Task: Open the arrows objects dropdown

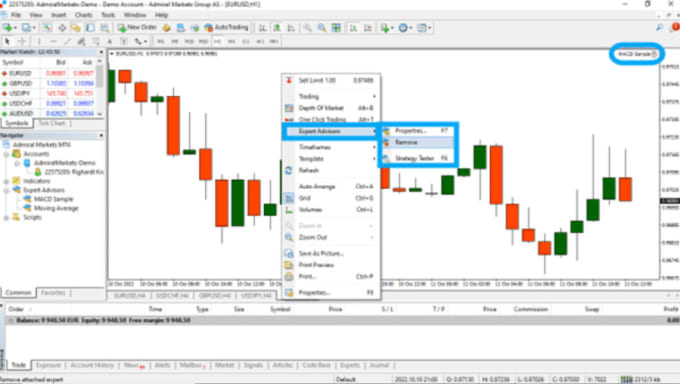Action: [140, 41]
